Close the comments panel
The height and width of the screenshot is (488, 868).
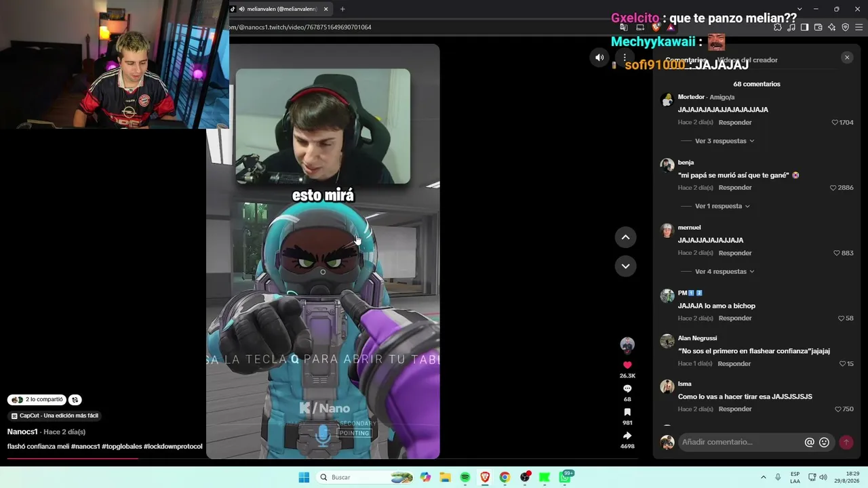[x=847, y=58]
